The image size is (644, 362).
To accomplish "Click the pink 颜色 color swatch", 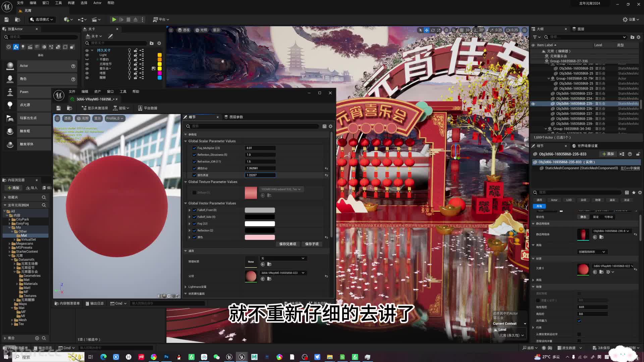I will pyautogui.click(x=260, y=237).
